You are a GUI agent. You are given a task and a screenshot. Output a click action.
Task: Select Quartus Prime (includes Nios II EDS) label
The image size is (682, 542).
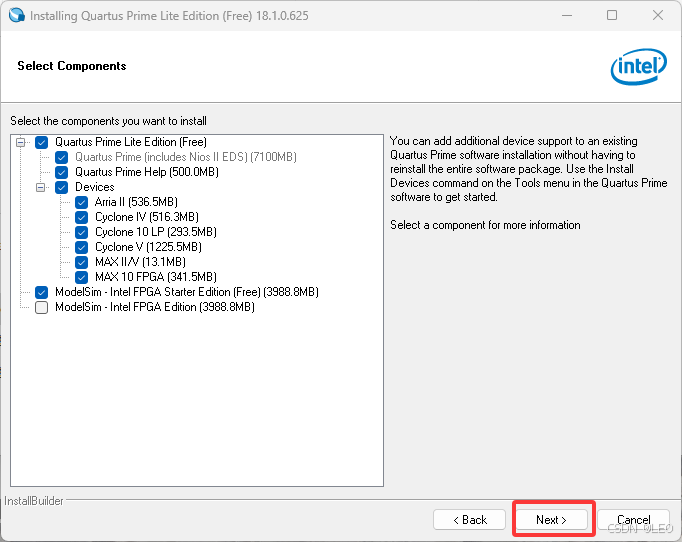click(186, 157)
